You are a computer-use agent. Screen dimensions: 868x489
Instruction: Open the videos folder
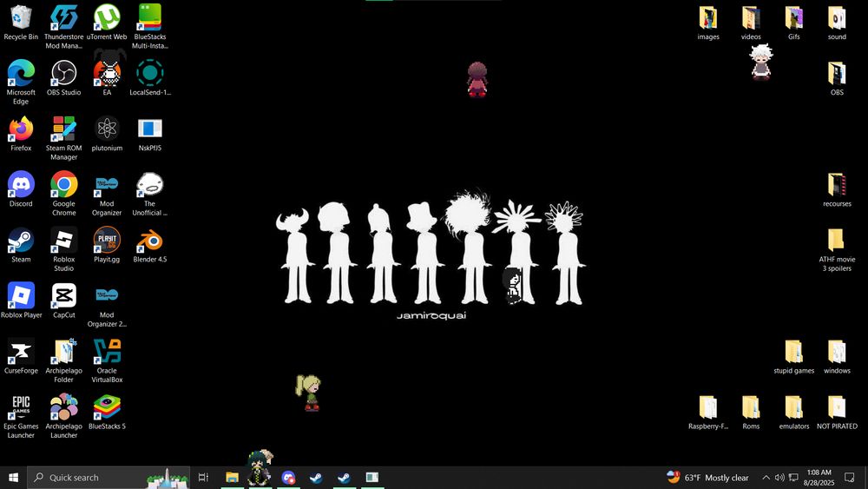(751, 23)
